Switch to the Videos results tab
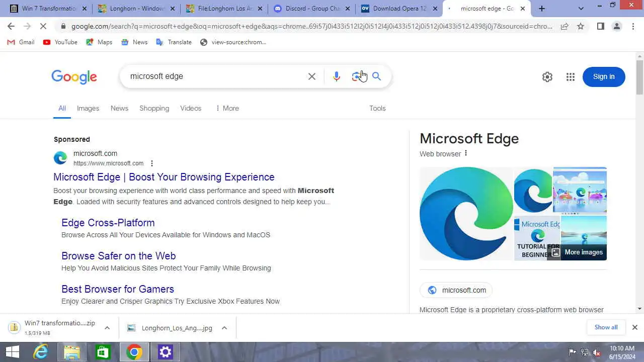This screenshot has height=362, width=644. pos(191,108)
